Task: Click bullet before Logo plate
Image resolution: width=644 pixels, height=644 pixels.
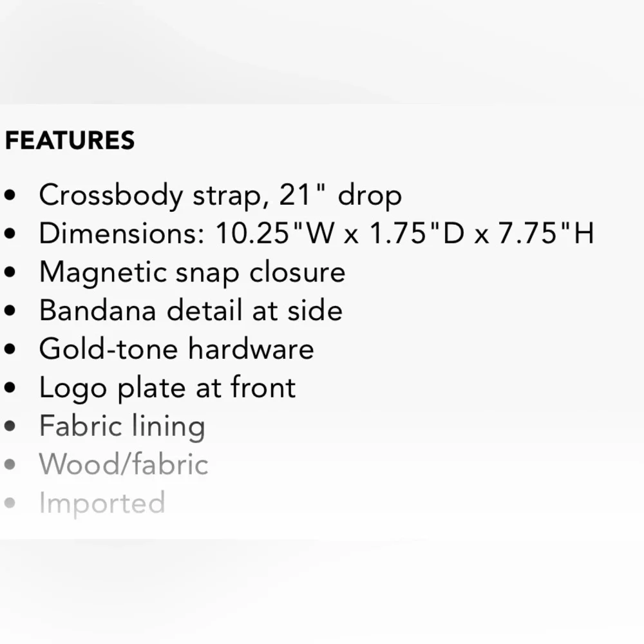Action: pyautogui.click(x=10, y=387)
